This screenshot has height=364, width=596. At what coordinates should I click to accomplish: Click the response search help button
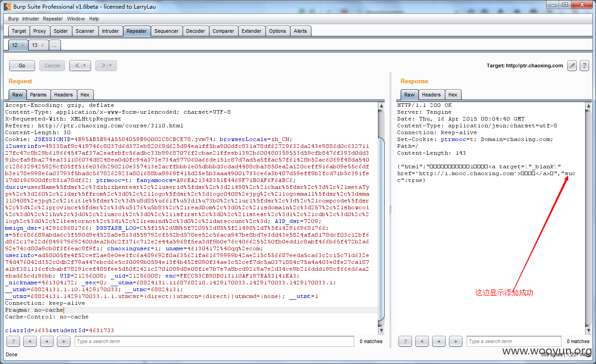coord(405,341)
